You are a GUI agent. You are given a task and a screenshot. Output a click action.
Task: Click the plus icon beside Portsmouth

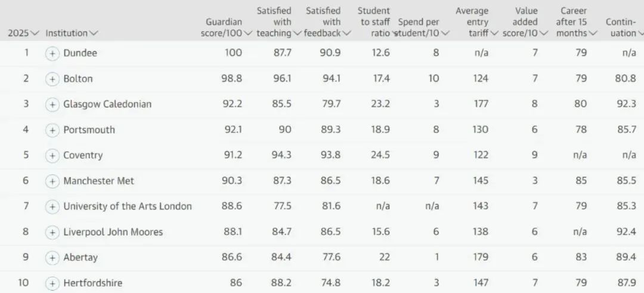coord(52,130)
